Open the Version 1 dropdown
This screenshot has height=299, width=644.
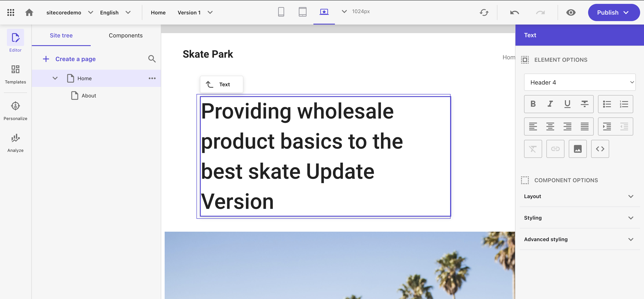coord(195,12)
